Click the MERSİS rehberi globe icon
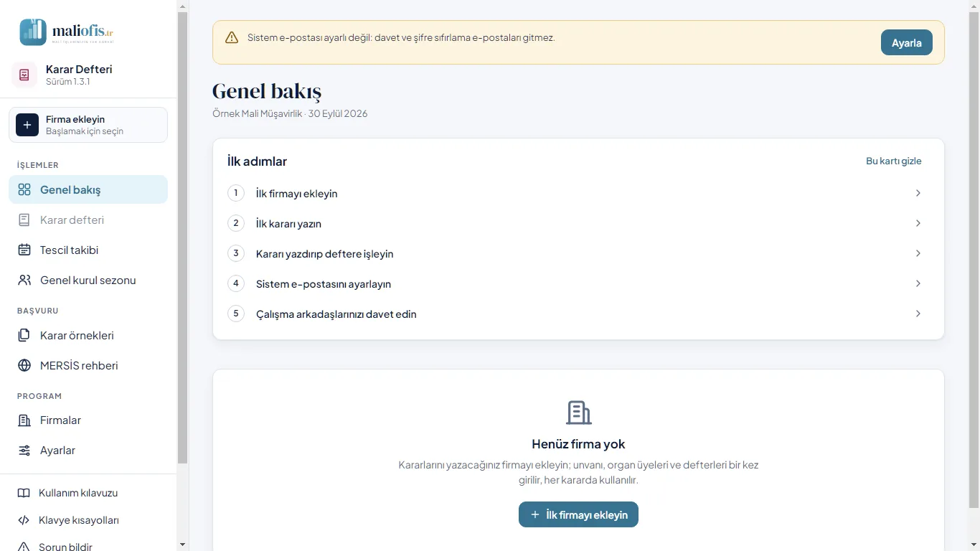The image size is (980, 551). [x=24, y=365]
